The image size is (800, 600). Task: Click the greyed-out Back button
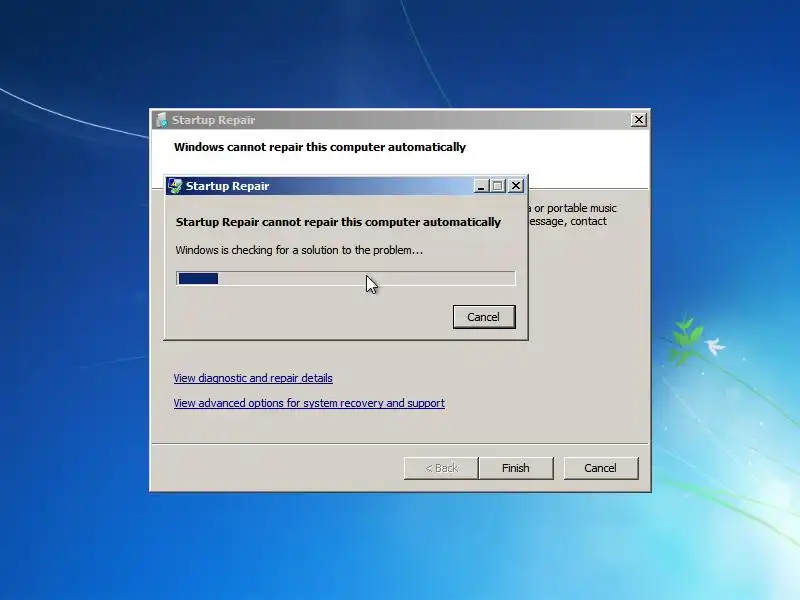(x=441, y=468)
